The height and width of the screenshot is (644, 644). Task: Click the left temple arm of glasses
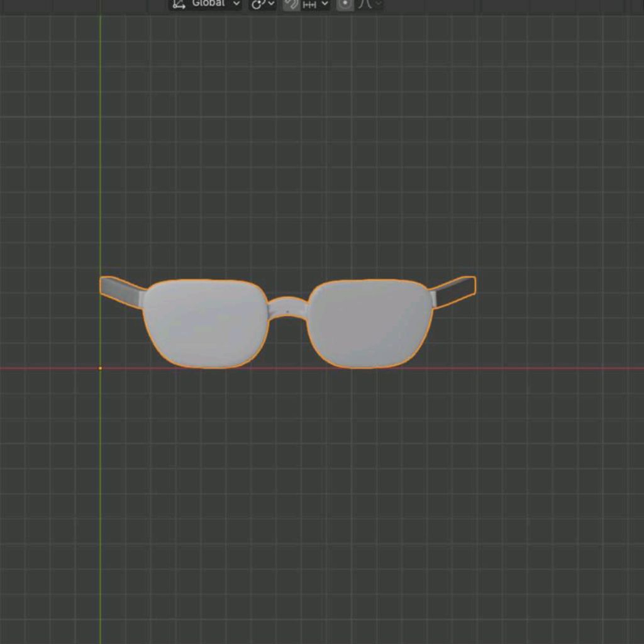121,291
